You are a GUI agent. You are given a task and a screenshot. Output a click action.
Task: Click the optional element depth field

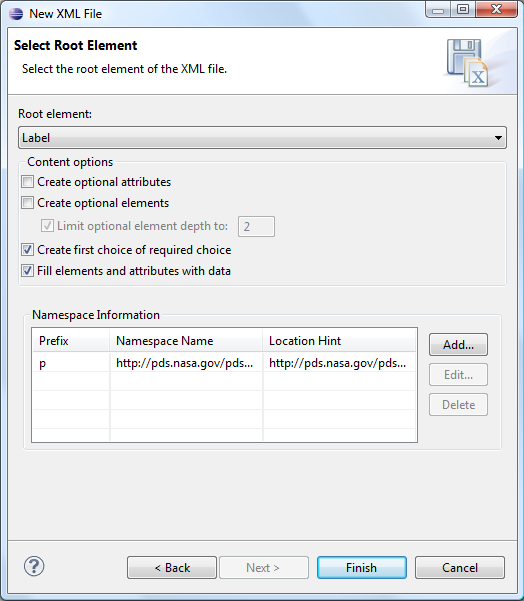(256, 226)
